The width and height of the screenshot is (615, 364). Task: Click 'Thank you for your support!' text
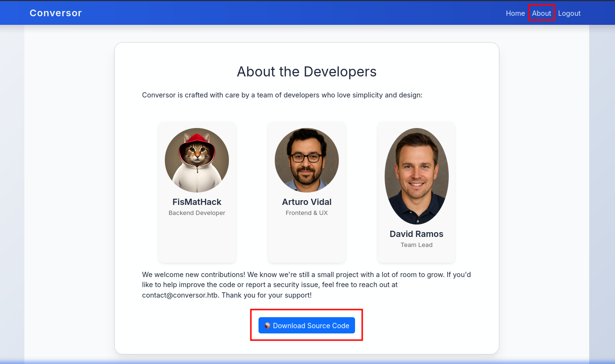267,295
